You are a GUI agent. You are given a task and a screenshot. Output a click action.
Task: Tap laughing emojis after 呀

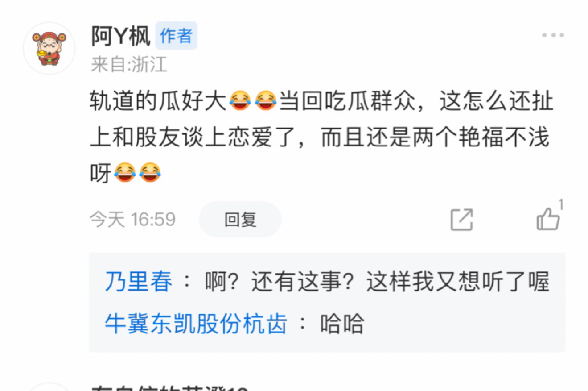(137, 172)
